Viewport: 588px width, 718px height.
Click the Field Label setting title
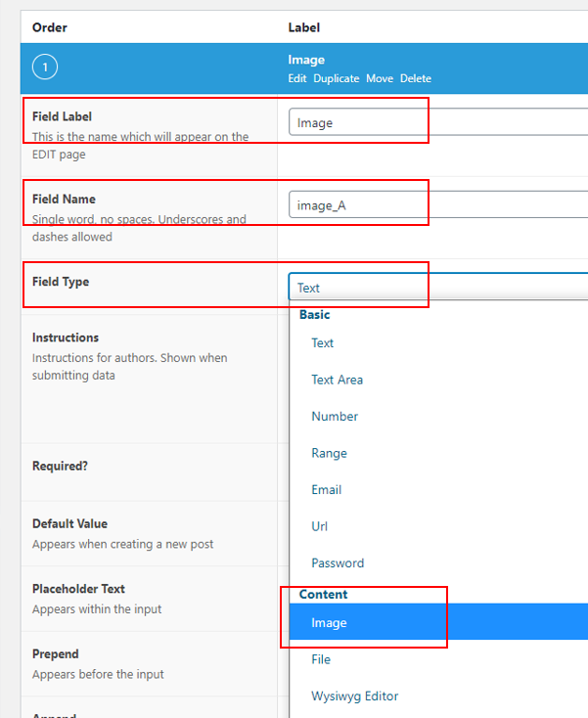(62, 116)
